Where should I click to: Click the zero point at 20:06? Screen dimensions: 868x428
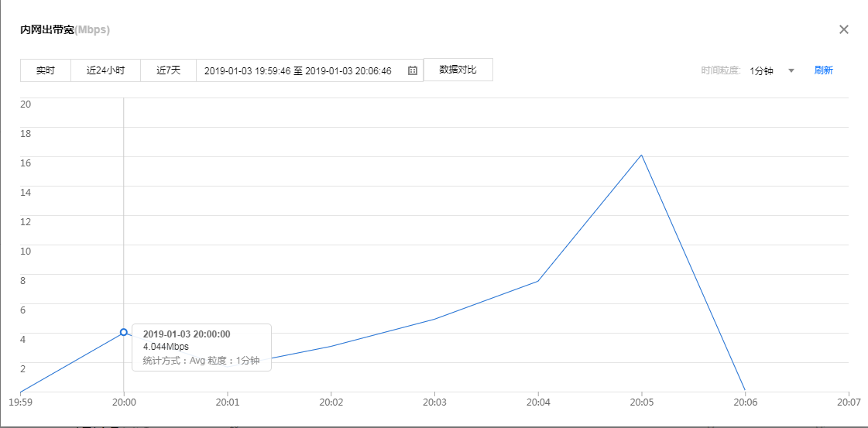pos(745,390)
